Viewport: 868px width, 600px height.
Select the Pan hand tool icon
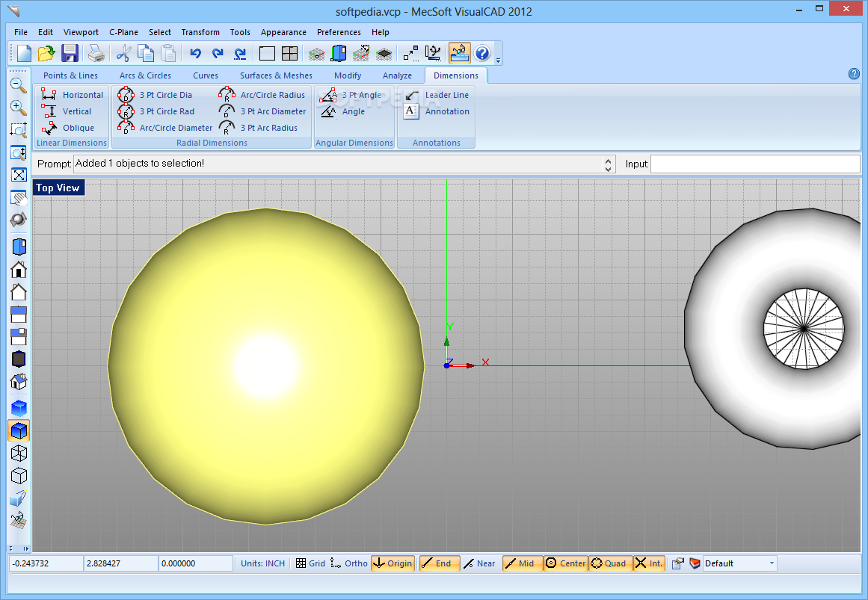point(18,197)
